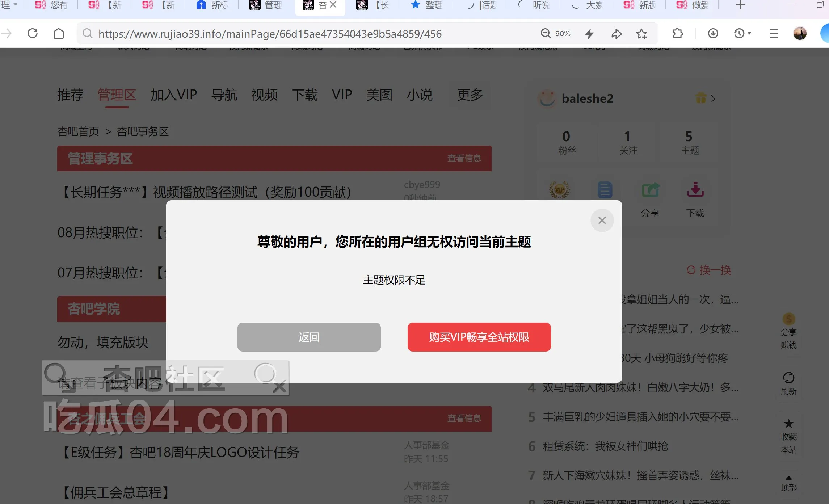Click the share arrow icon in address bar
The height and width of the screenshot is (504, 829).
[617, 34]
